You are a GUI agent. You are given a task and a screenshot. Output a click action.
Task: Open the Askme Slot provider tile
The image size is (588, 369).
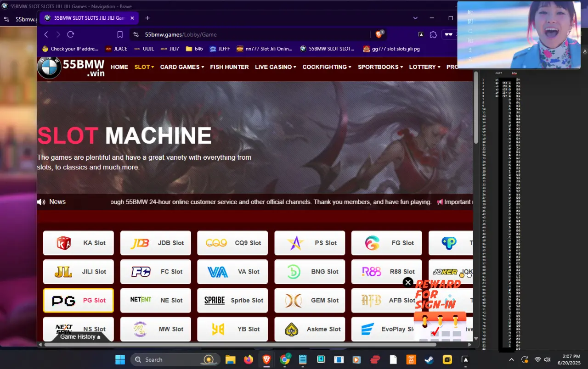310,329
